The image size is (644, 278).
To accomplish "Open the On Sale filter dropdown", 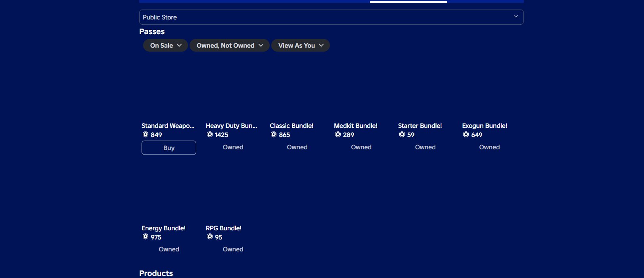I will [x=165, y=45].
